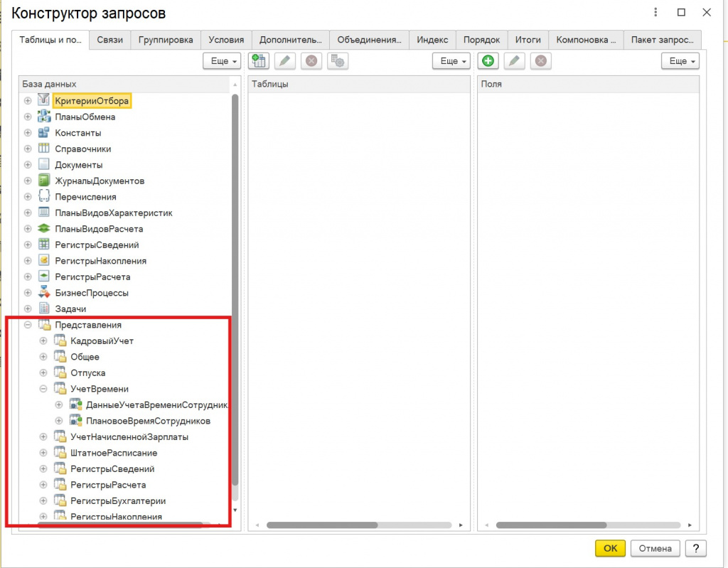Open the Итоги tab
Screen dimensions: 728x568
[528, 40]
